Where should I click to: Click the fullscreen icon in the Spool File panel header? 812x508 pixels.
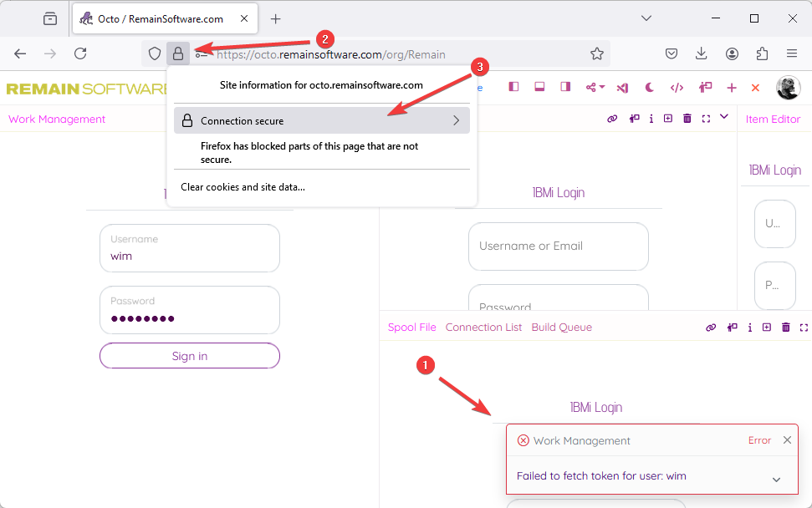click(804, 328)
